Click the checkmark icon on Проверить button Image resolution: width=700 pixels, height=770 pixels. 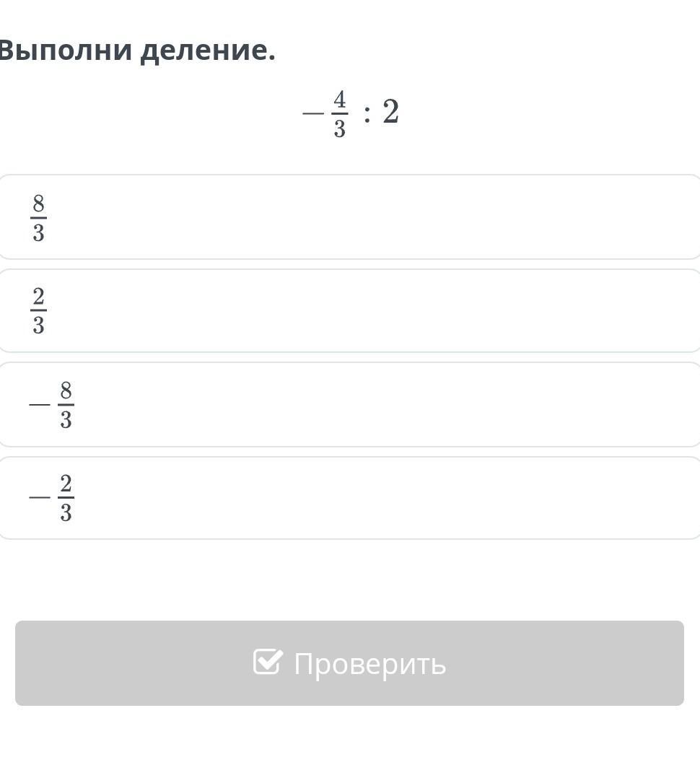267,662
